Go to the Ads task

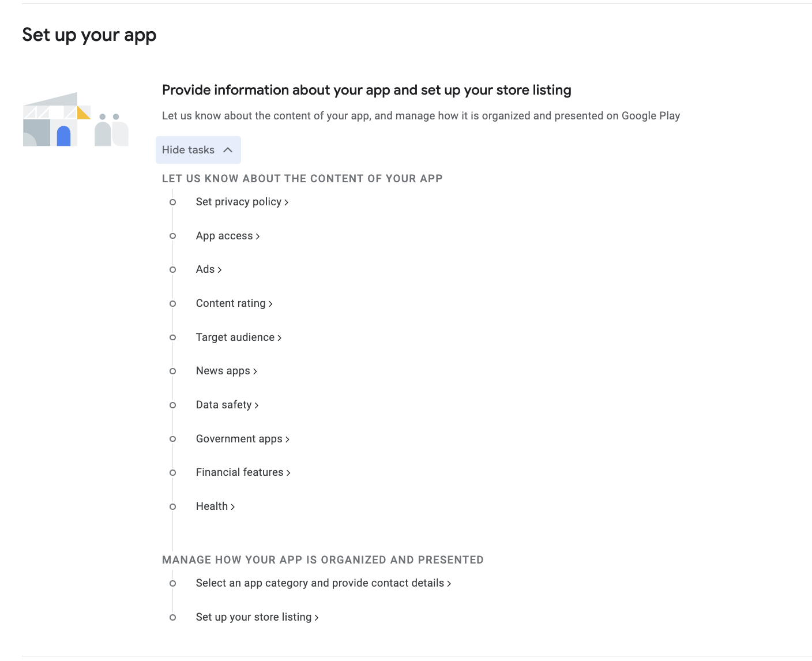pos(205,269)
